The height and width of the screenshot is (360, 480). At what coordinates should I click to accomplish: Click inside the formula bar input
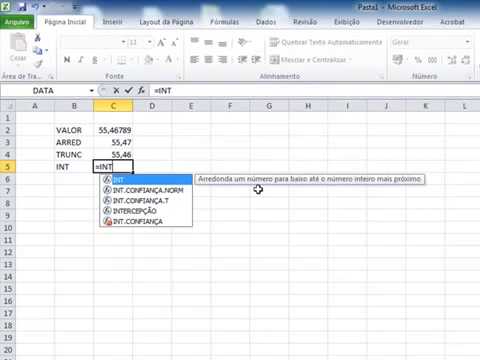tap(315, 91)
